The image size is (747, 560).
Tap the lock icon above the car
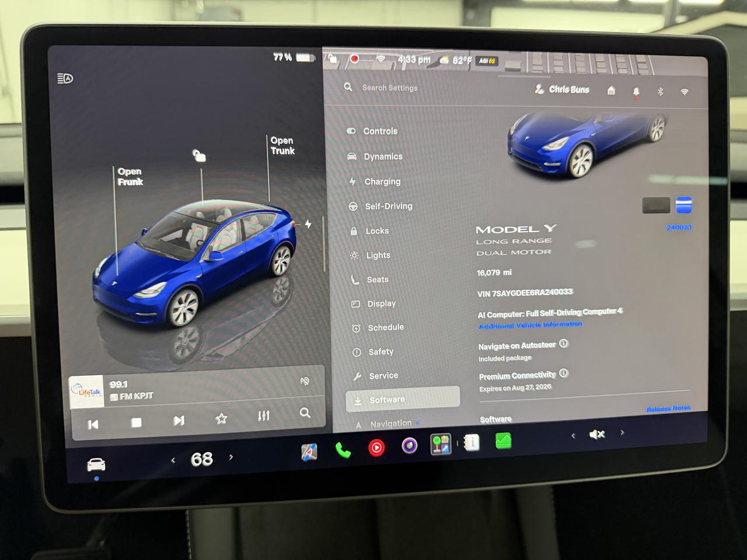[199, 155]
